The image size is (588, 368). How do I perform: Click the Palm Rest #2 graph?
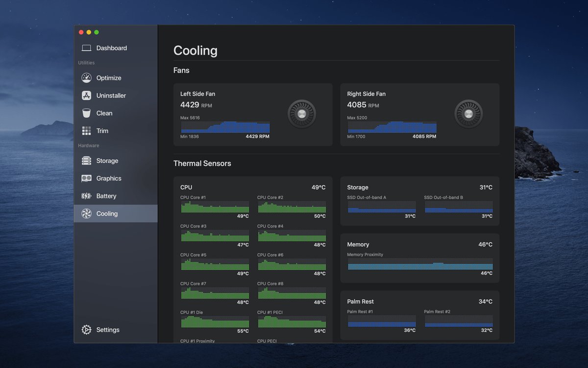click(x=458, y=321)
